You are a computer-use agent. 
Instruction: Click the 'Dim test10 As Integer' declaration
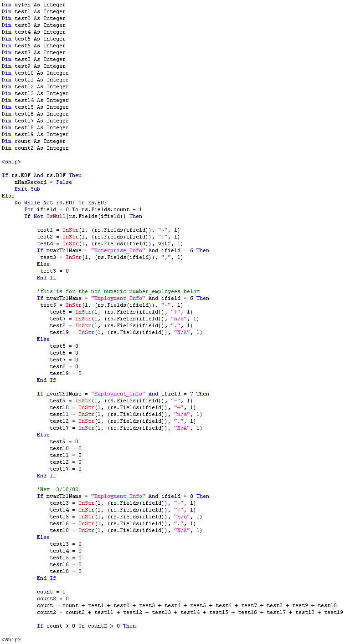pyautogui.click(x=35, y=73)
